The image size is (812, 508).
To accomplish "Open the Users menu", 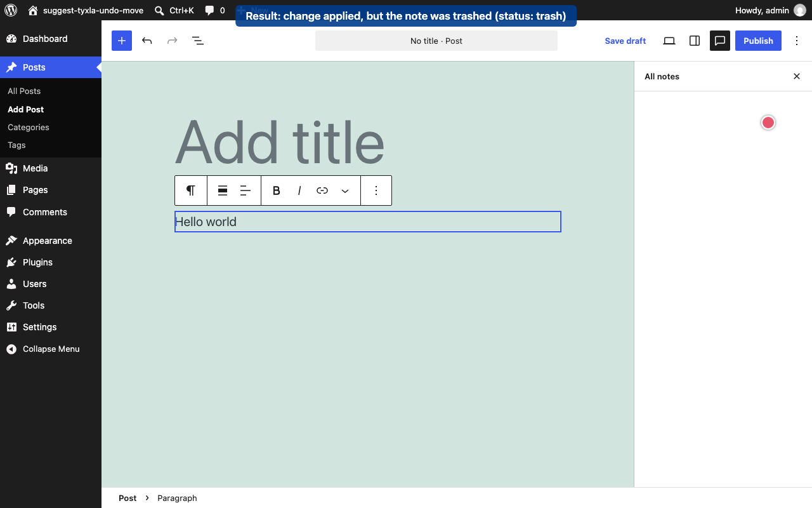I will point(51,284).
